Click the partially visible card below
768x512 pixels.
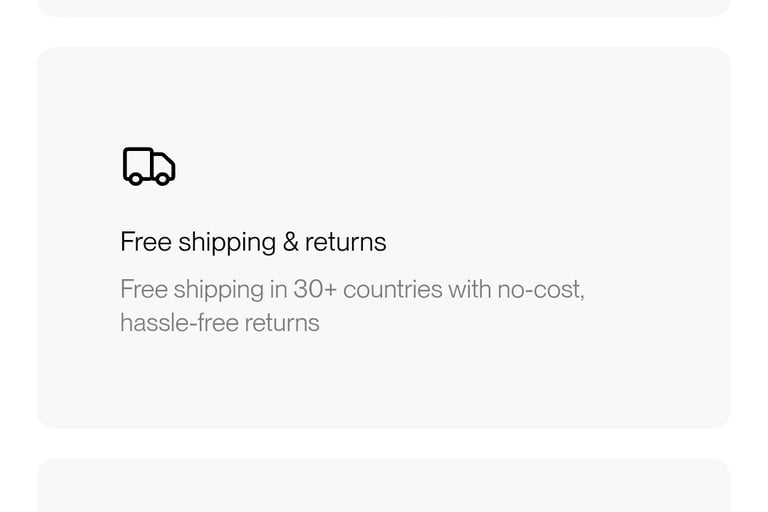pyautogui.click(x=384, y=486)
